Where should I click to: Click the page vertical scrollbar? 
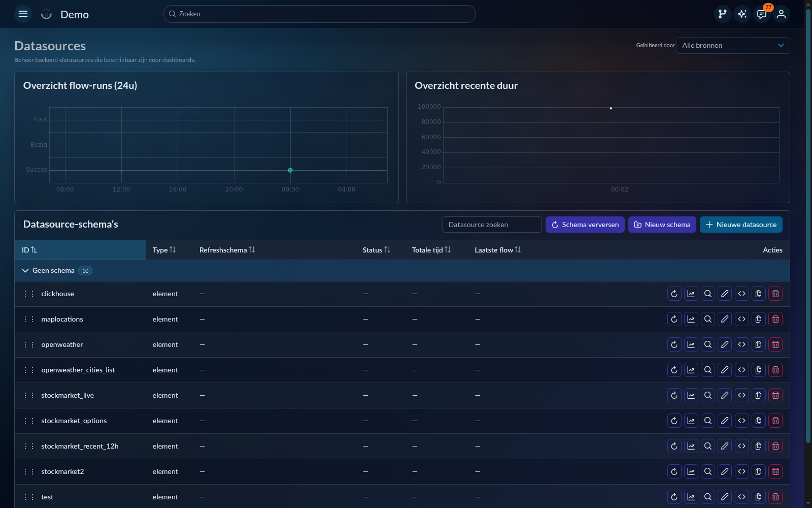pos(808,226)
